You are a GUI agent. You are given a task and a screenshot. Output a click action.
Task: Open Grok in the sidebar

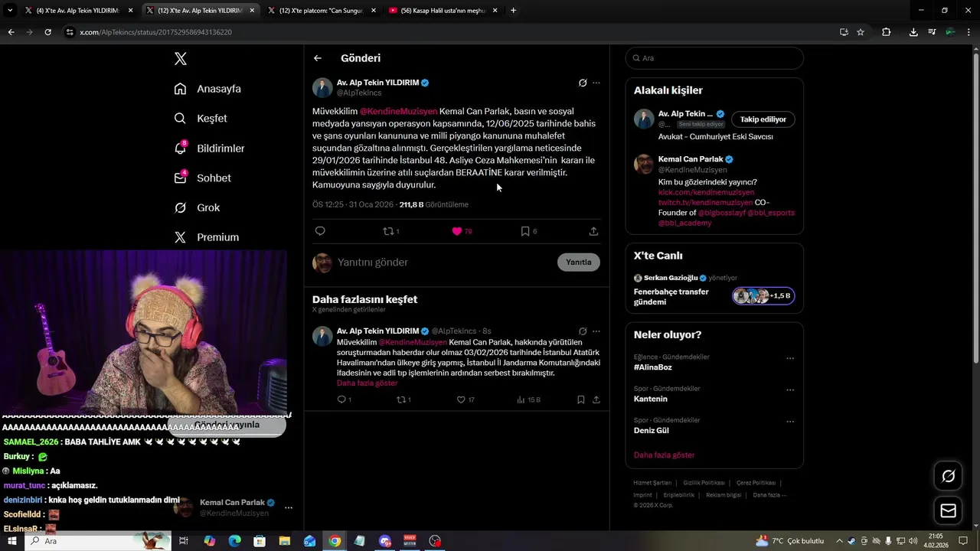point(197,207)
